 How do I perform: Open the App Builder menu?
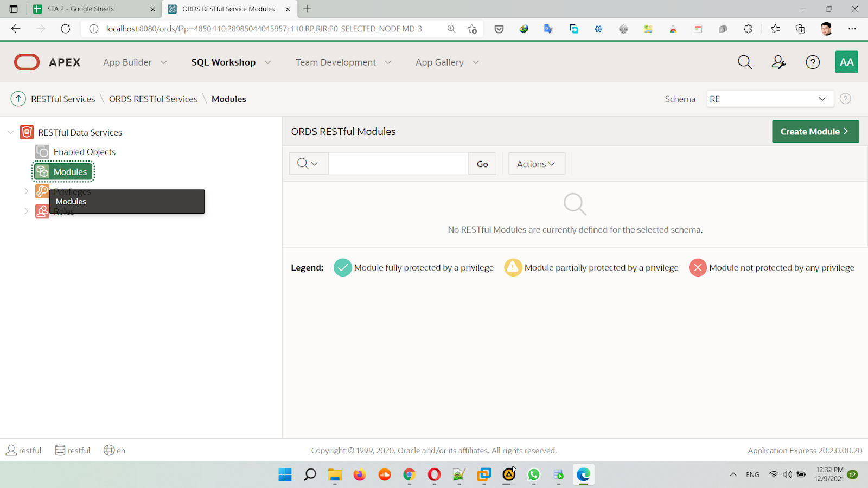127,62
